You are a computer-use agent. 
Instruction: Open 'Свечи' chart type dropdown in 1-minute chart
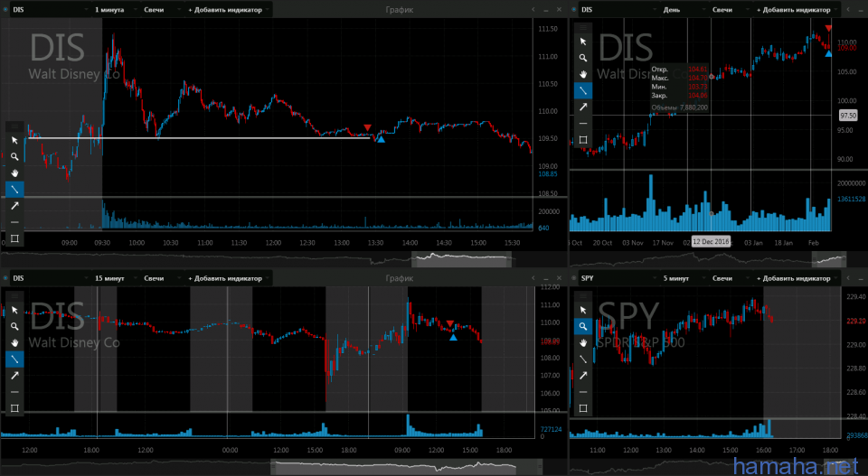pyautogui.click(x=161, y=9)
